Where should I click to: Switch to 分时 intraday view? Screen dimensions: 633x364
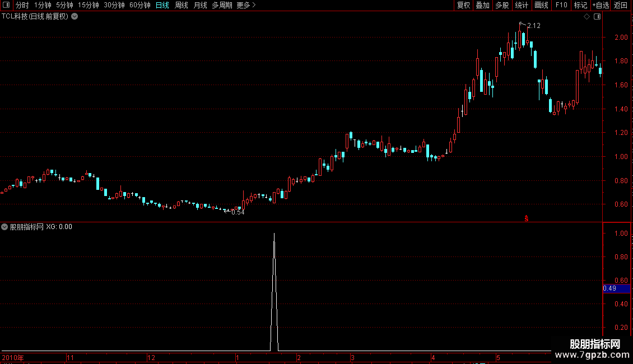point(22,5)
